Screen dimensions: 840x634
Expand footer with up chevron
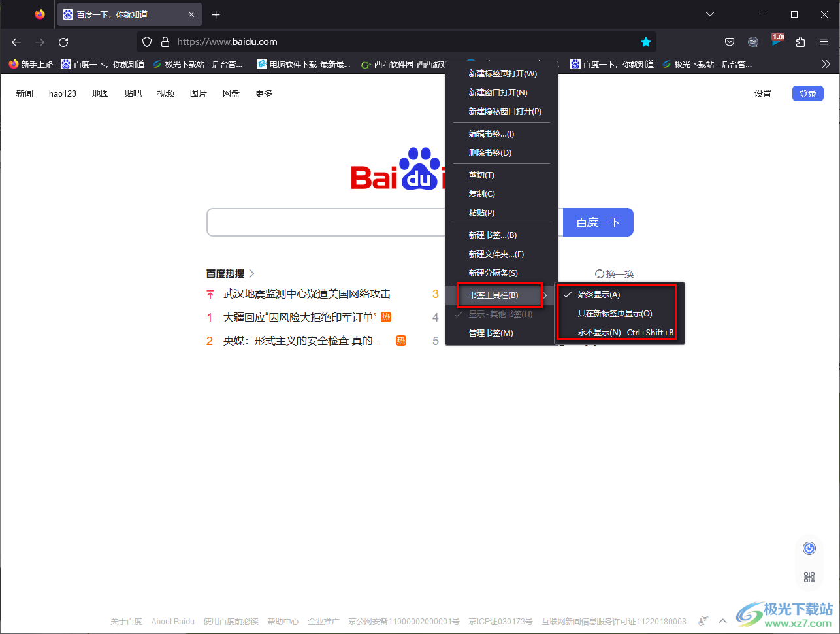coord(723,621)
